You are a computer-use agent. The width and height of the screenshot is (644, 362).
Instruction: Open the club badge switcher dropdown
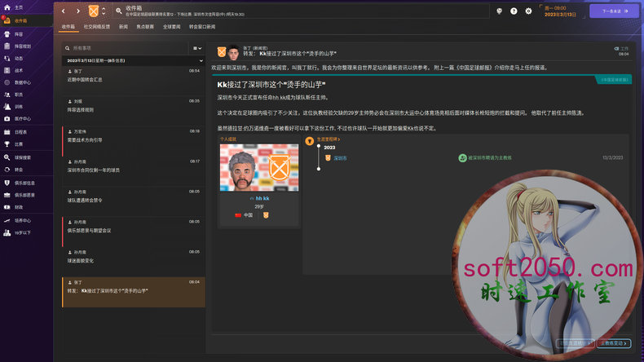(x=97, y=11)
